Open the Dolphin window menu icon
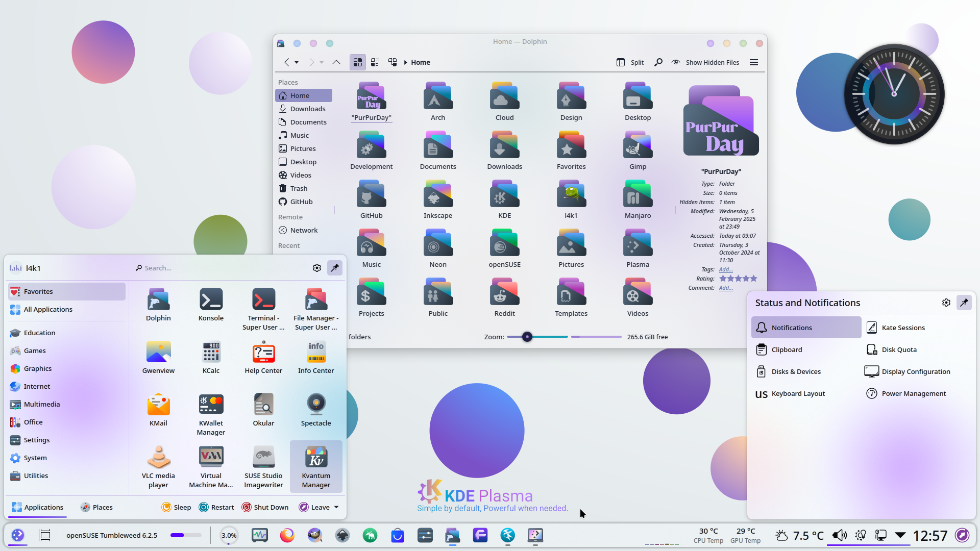The width and height of the screenshot is (980, 551). pyautogui.click(x=281, y=43)
